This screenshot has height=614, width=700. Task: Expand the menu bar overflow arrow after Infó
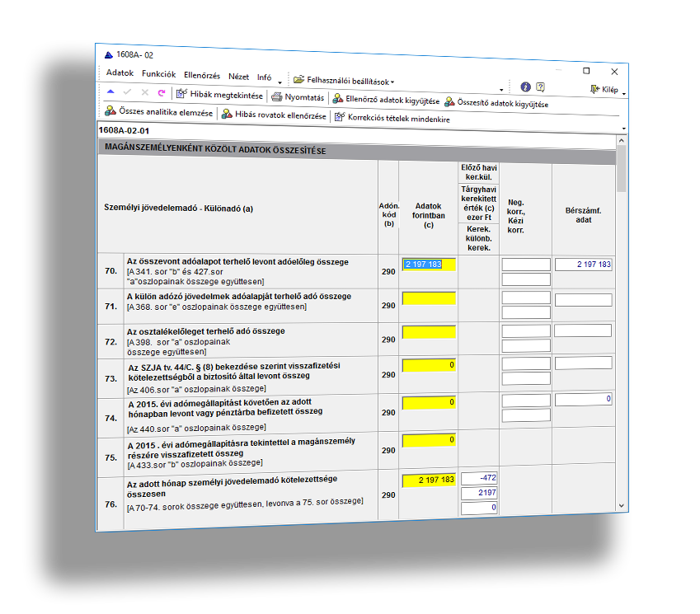[x=280, y=82]
